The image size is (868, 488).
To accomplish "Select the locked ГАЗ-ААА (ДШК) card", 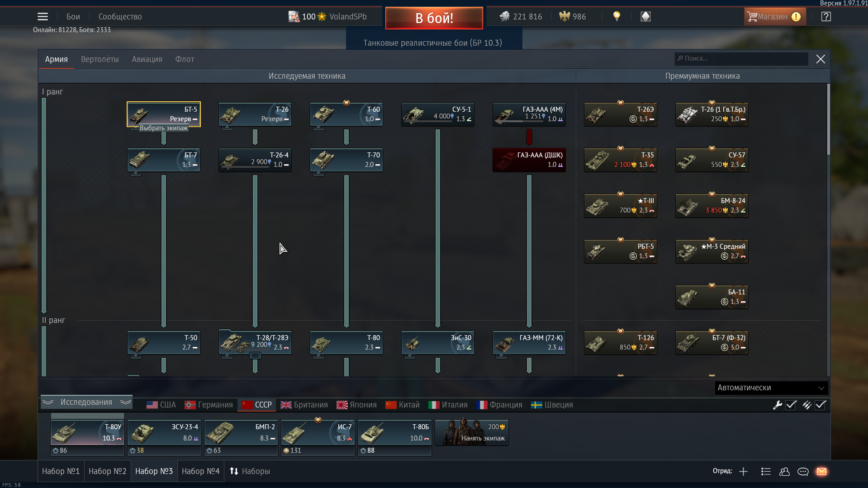I will click(x=529, y=160).
